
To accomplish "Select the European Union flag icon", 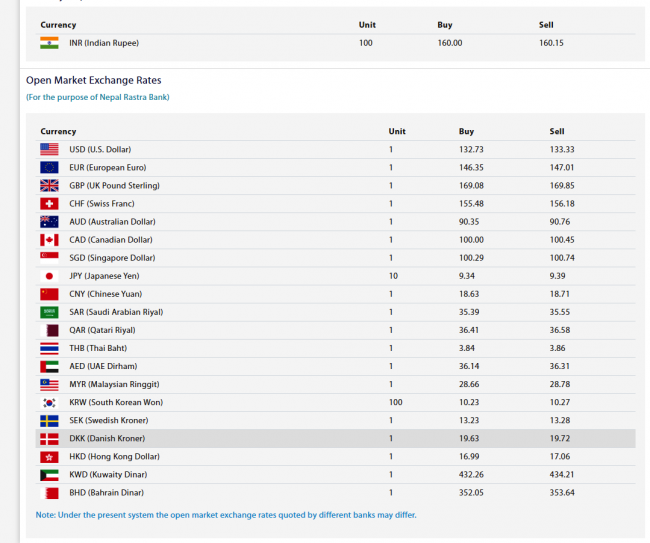I will click(49, 167).
